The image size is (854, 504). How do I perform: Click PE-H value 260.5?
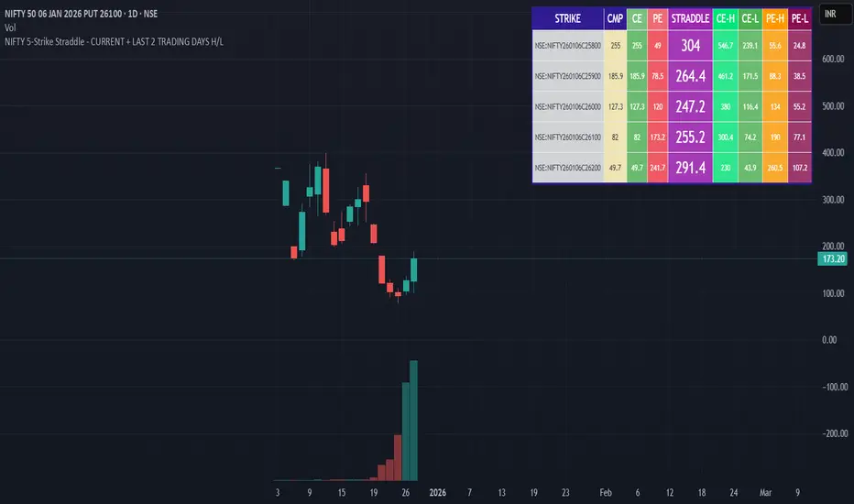point(775,168)
